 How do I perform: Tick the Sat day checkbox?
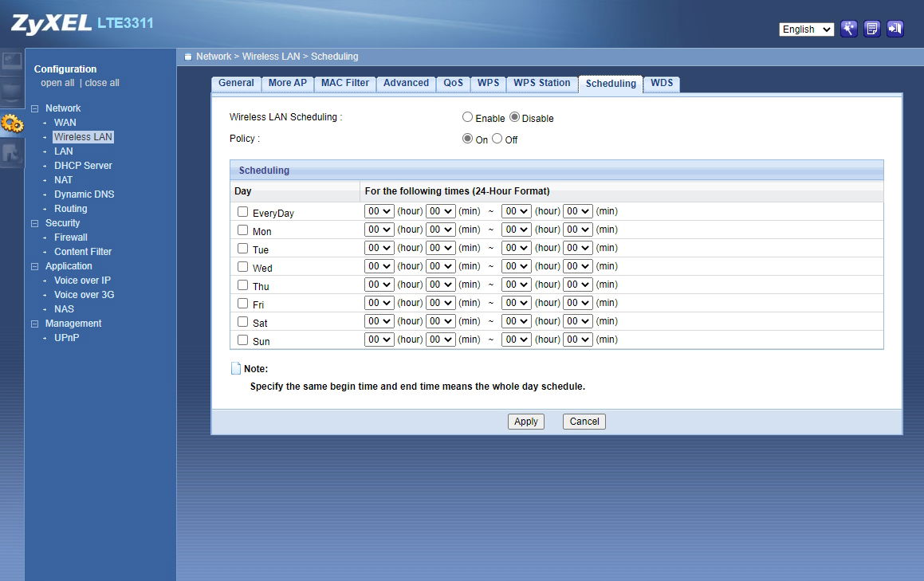pyautogui.click(x=243, y=322)
